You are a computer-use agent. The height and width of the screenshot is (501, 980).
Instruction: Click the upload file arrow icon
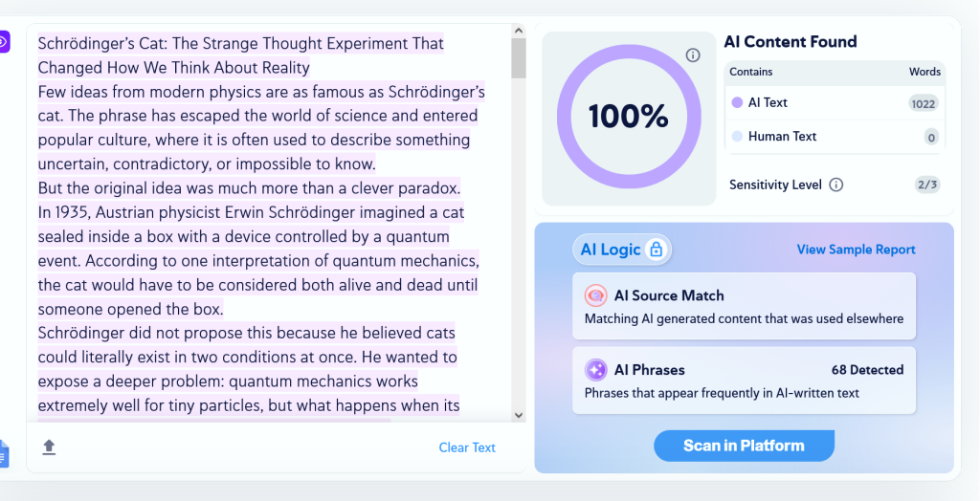click(49, 447)
